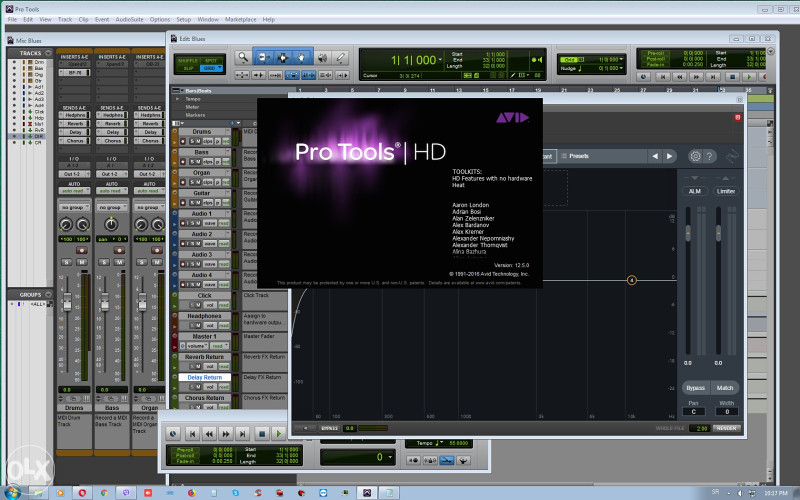Toggle Grid edit mode
This screenshot has height=500, width=800.
coord(210,68)
